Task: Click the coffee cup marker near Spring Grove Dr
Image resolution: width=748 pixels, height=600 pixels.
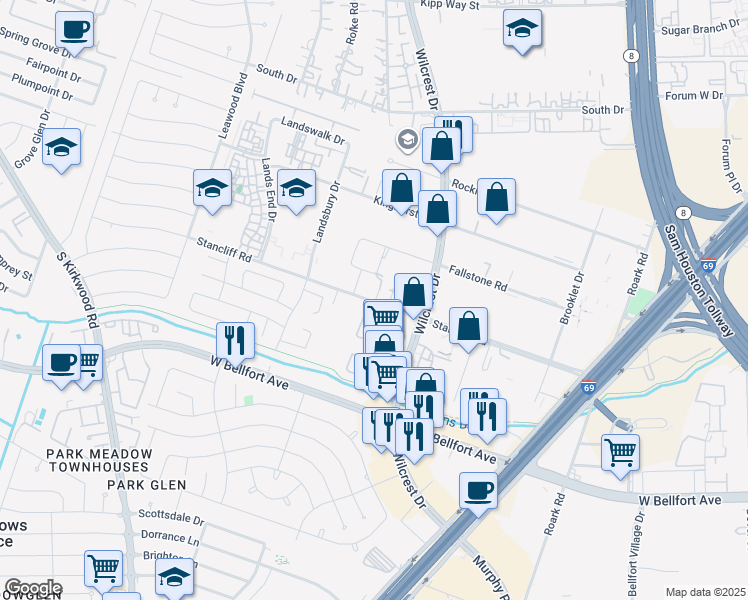Action: [73, 29]
